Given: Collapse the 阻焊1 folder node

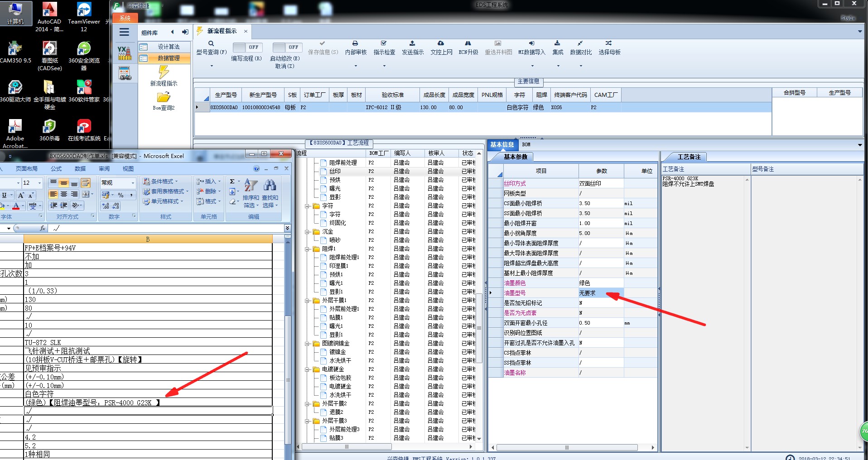Looking at the screenshot, I should click(307, 249).
